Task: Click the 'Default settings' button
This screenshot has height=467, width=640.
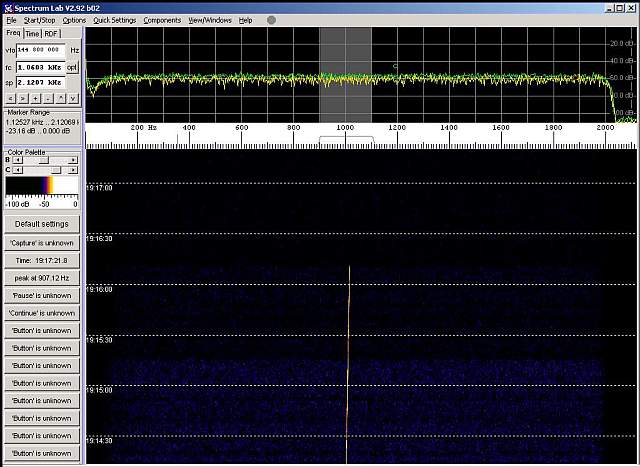Action: pos(41,224)
